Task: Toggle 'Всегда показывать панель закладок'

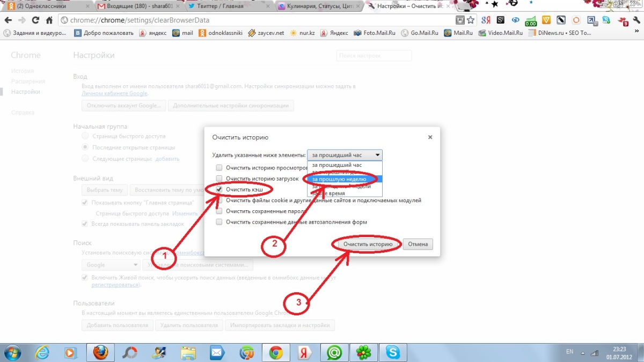Action: point(85,224)
